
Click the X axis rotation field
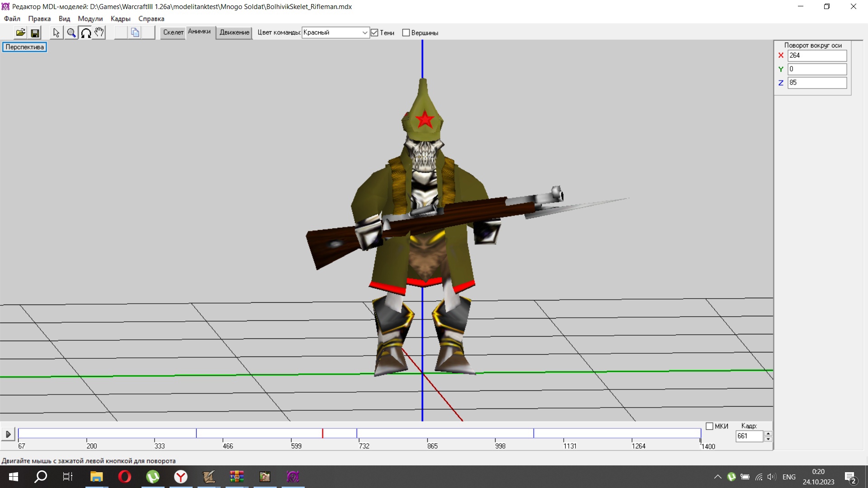click(x=816, y=56)
